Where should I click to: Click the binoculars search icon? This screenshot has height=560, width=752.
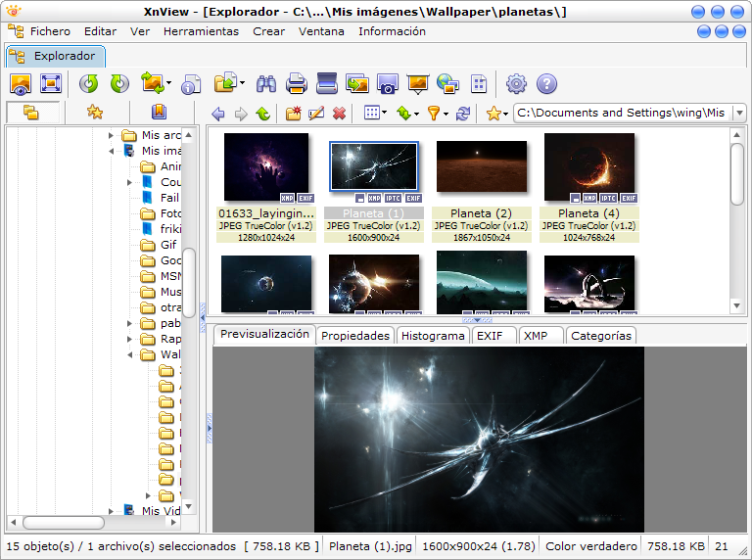point(265,84)
